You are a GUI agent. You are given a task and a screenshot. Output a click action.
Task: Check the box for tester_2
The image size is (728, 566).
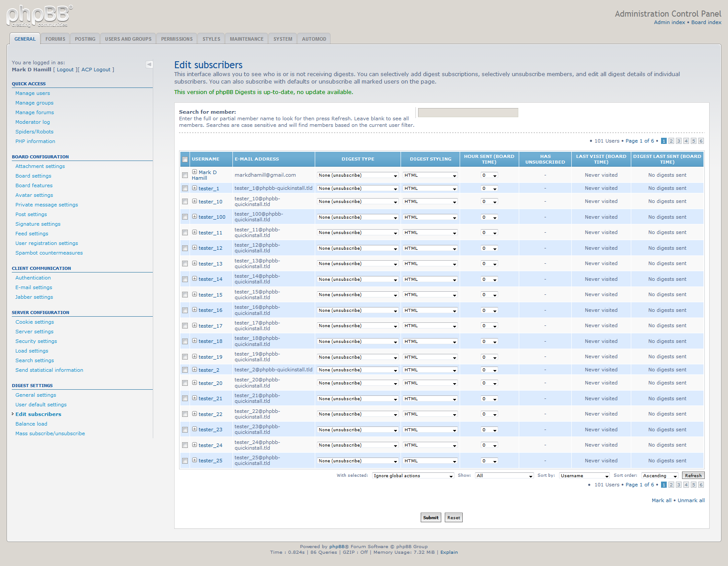pyautogui.click(x=185, y=370)
